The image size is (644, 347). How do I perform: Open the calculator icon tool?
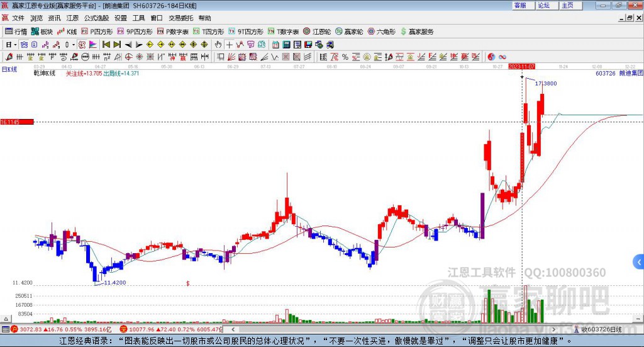[287, 45]
